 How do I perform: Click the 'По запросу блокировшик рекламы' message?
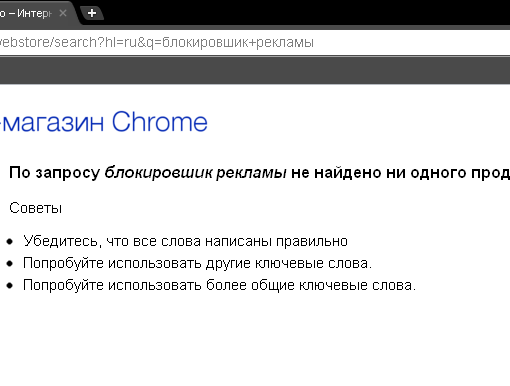click(x=259, y=173)
